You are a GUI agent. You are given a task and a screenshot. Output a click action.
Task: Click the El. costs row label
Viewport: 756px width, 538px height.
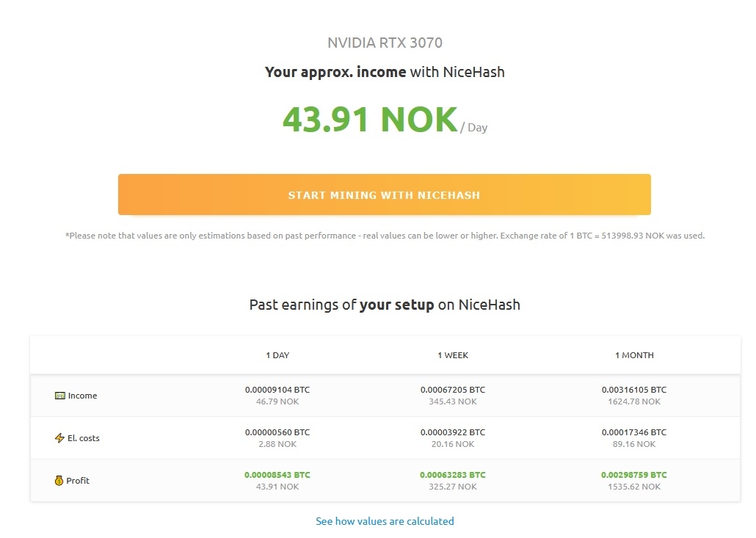click(84, 438)
